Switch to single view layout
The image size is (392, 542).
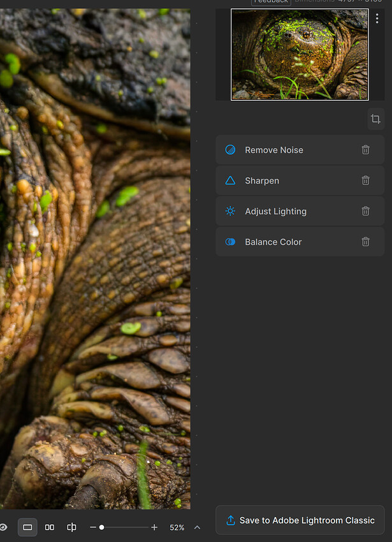point(27,527)
